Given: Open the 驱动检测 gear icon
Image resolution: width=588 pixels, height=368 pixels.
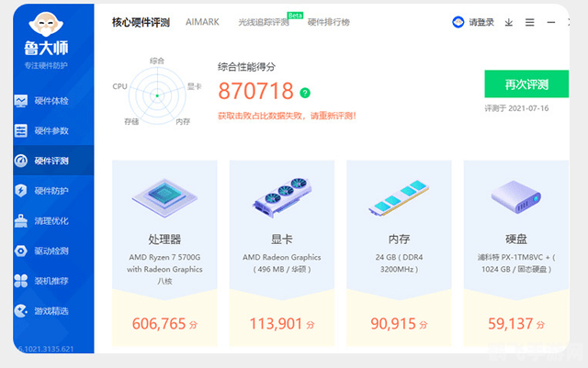Looking at the screenshot, I should click(21, 251).
